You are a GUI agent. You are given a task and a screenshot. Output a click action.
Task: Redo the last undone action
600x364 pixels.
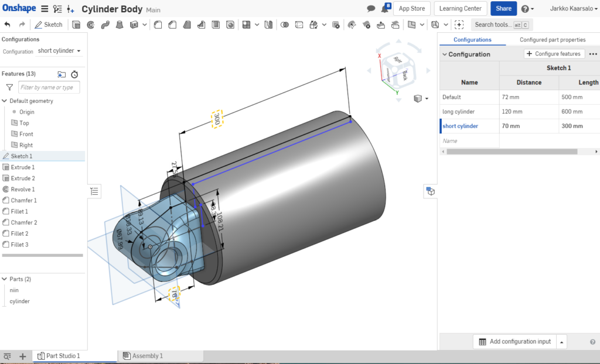click(22, 25)
